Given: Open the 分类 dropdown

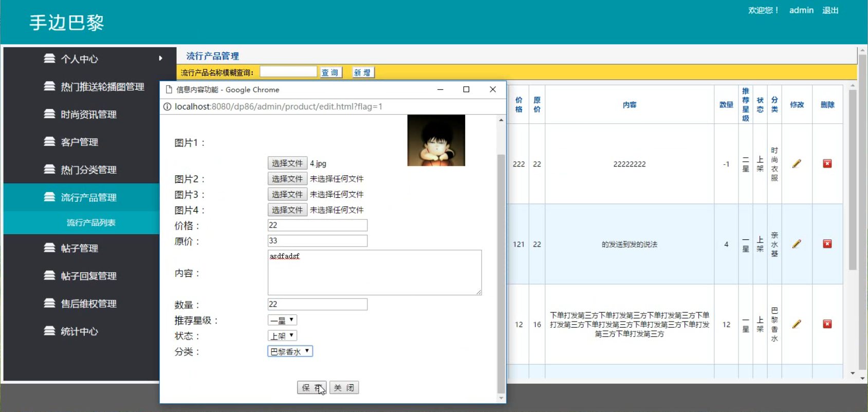Looking at the screenshot, I should coord(290,351).
